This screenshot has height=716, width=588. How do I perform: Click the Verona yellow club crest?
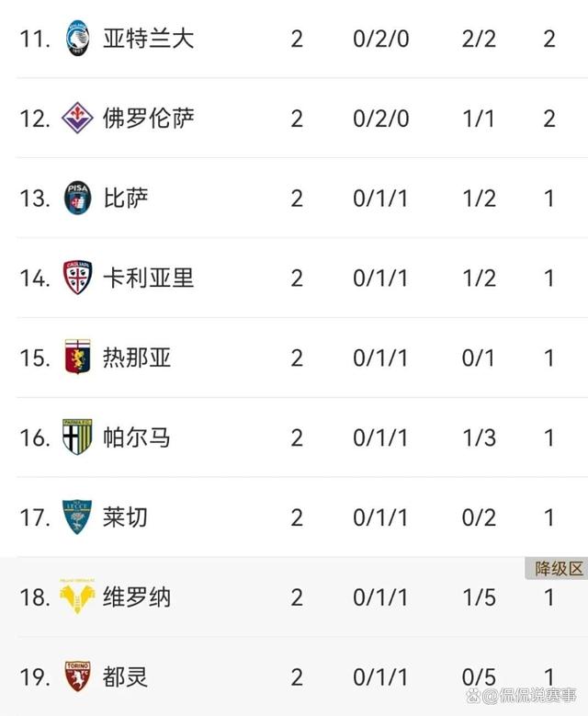[x=77, y=597]
